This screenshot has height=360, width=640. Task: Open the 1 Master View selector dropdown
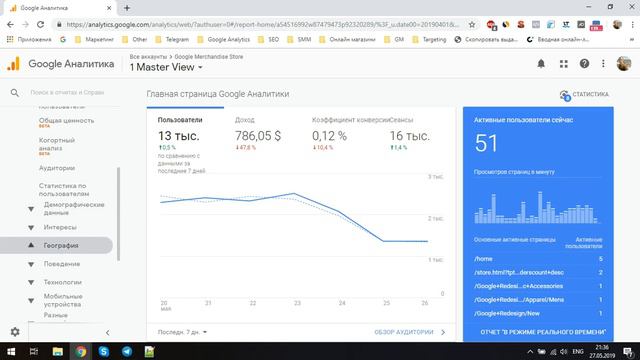166,67
